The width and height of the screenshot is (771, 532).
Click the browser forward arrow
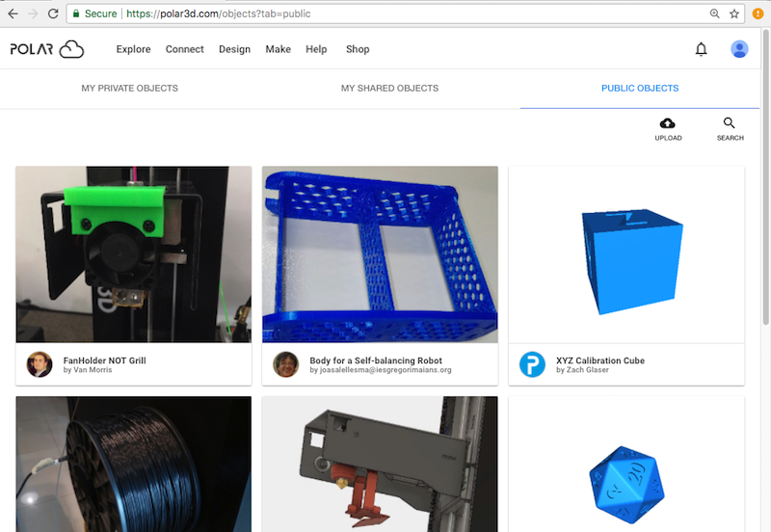(x=33, y=13)
